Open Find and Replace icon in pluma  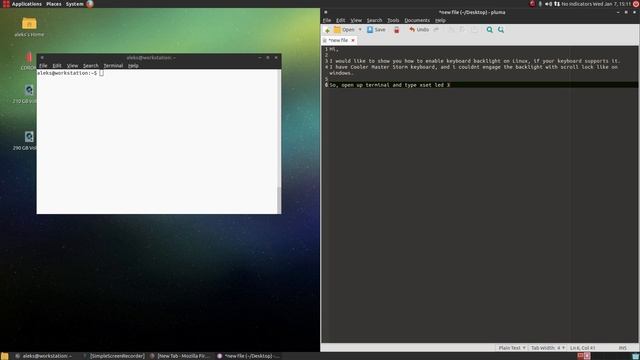click(x=501, y=30)
